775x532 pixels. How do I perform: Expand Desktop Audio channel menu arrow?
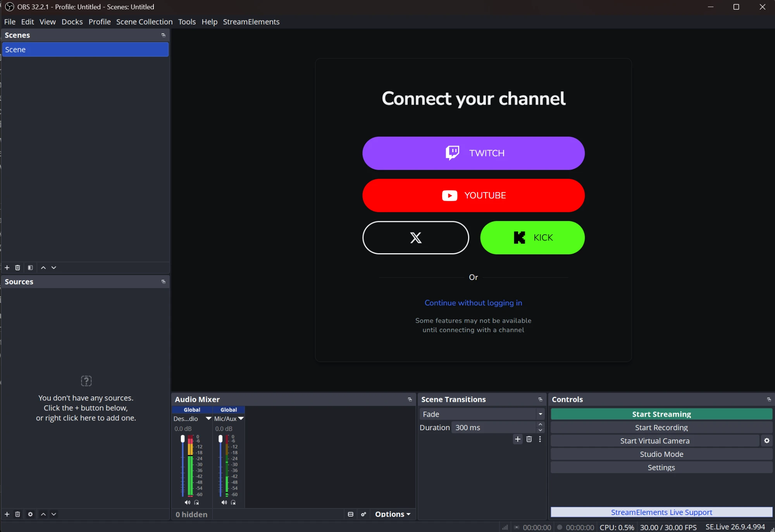click(208, 419)
